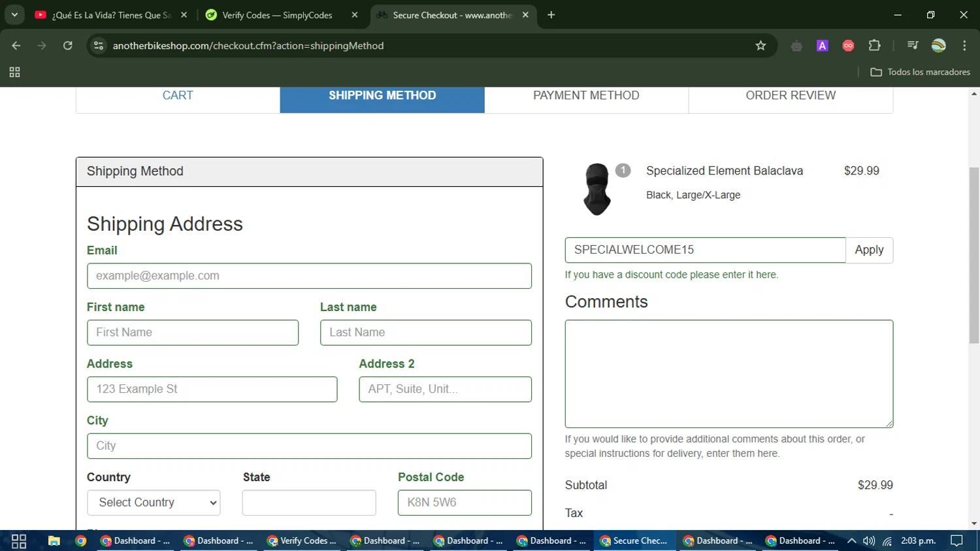Reload the checkout page
This screenshot has width=980, height=551.
[x=68, y=46]
